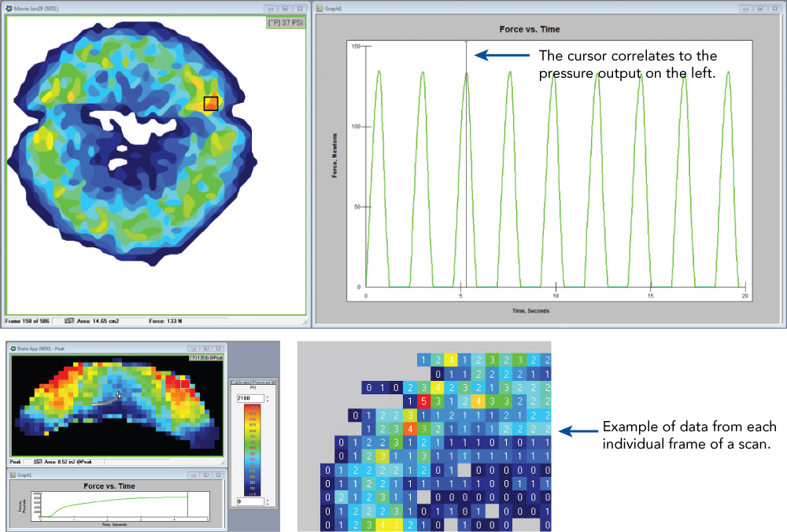
Task: Click the Area: 14.65 cm2 status field
Action: (x=98, y=319)
